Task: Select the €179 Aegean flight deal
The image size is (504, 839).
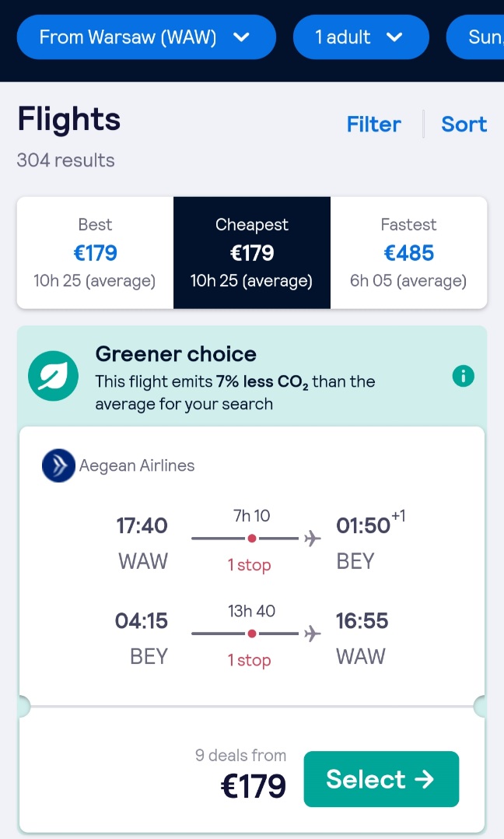Action: pyautogui.click(x=381, y=779)
